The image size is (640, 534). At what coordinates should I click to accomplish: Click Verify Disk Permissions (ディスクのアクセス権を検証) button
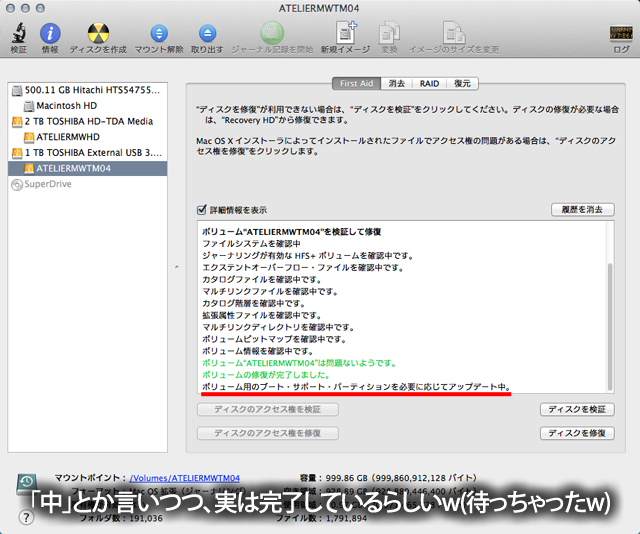click(x=268, y=409)
